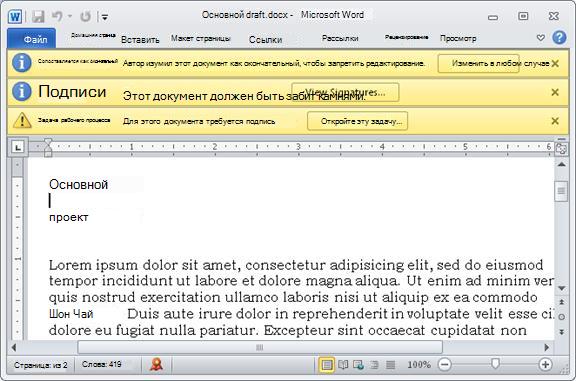This screenshot has width=576, height=381.
Task: Open the Файл tab
Action: click(32, 39)
